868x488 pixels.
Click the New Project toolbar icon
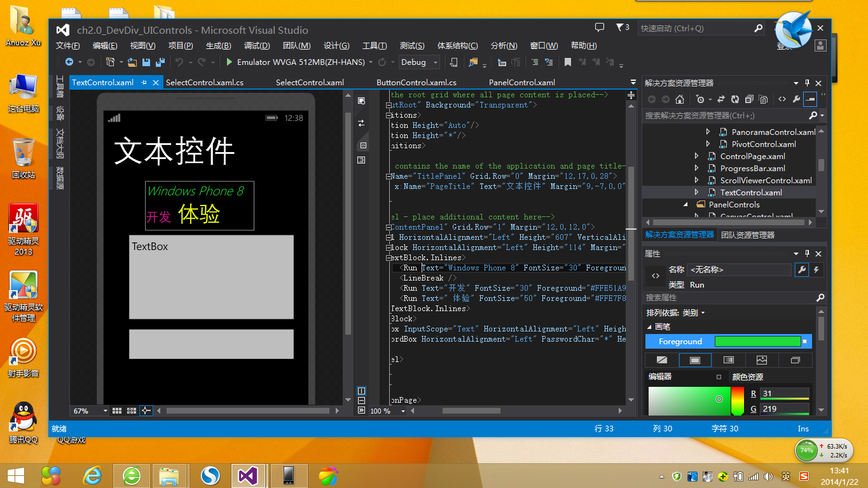click(111, 62)
